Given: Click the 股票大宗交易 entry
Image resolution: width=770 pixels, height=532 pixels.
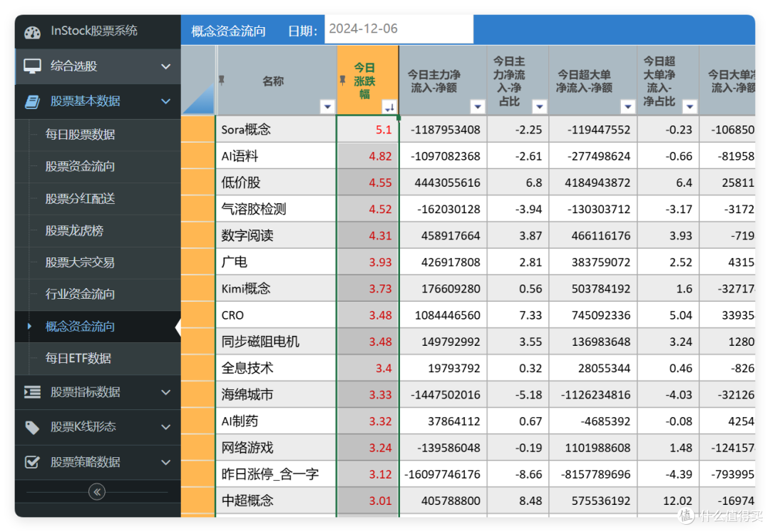Looking at the screenshot, I should [77, 262].
